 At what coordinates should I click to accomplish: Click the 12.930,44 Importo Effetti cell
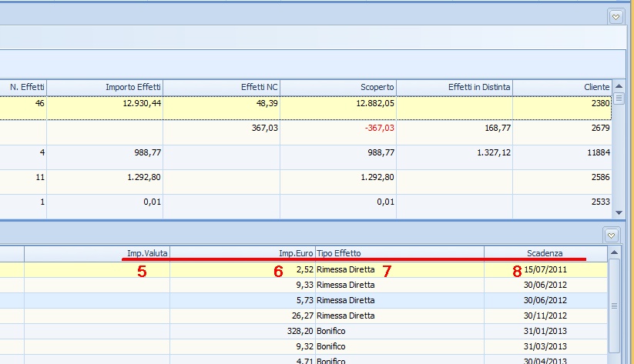click(x=141, y=102)
